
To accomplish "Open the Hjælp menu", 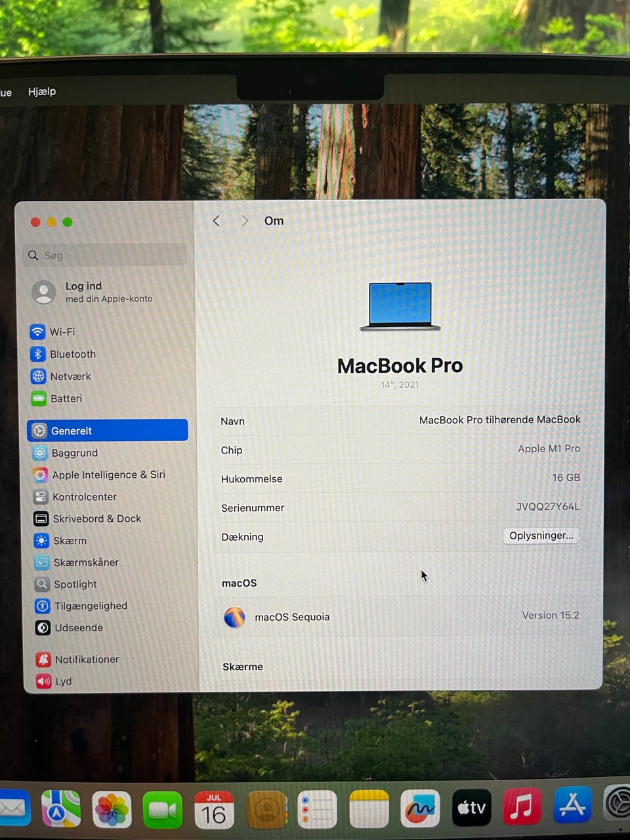I will tap(42, 92).
